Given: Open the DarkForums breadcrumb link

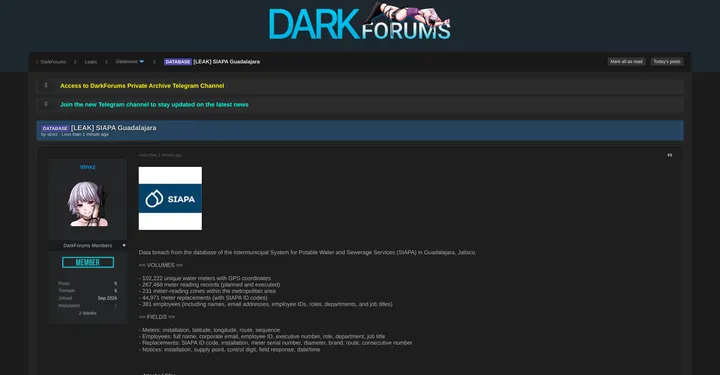Looking at the screenshot, I should [53, 62].
